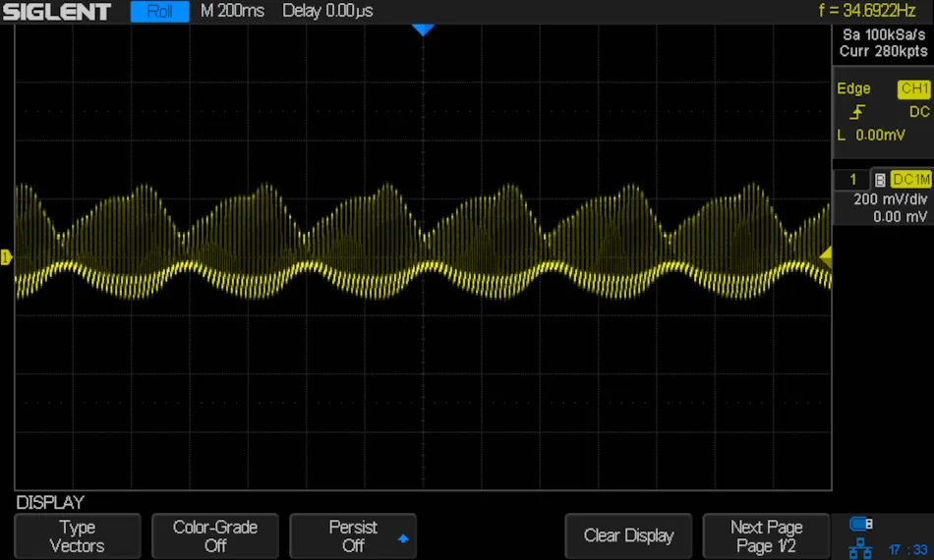Click the channel 1 ground marker on left

(6, 257)
